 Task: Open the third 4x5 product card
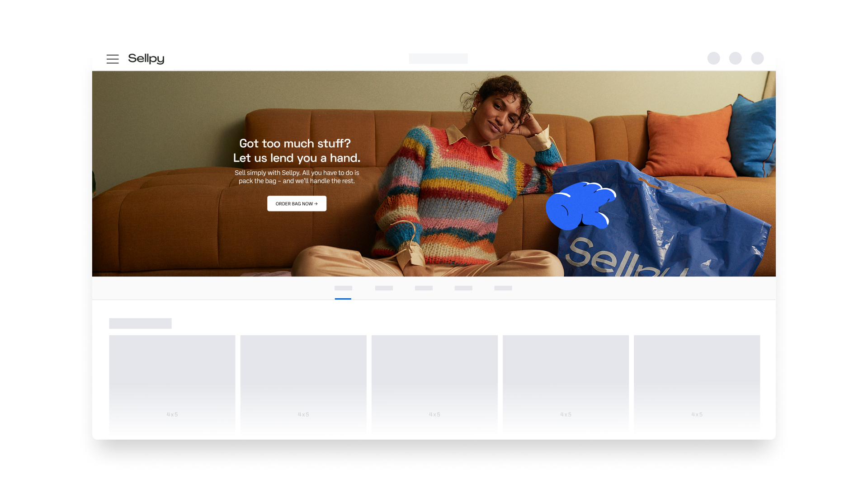(x=434, y=384)
